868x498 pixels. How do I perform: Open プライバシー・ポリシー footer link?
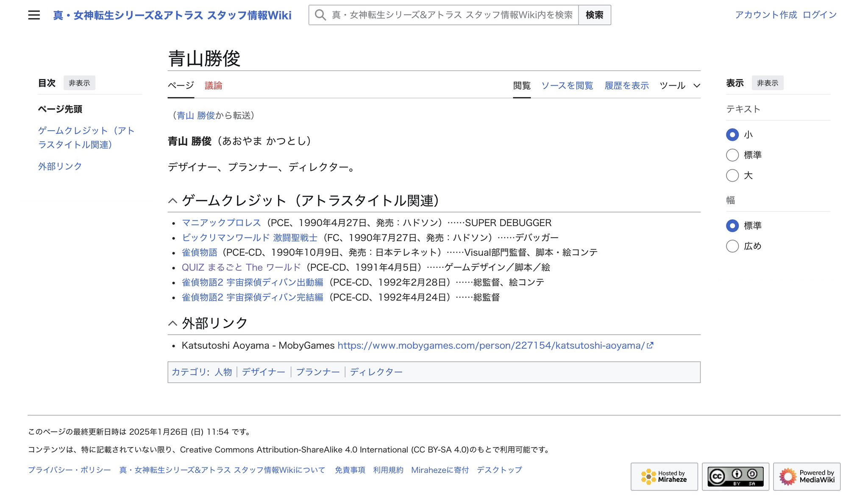(x=70, y=470)
